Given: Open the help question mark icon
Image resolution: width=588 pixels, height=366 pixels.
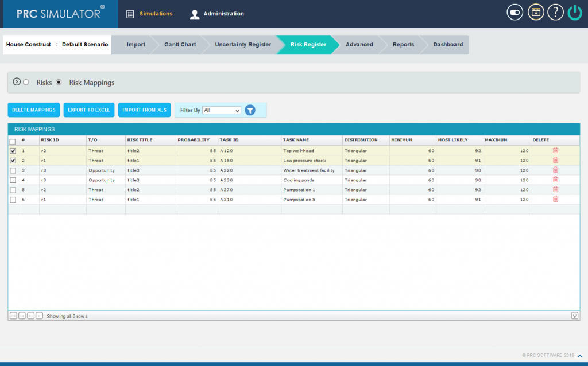Looking at the screenshot, I should tap(555, 13).
